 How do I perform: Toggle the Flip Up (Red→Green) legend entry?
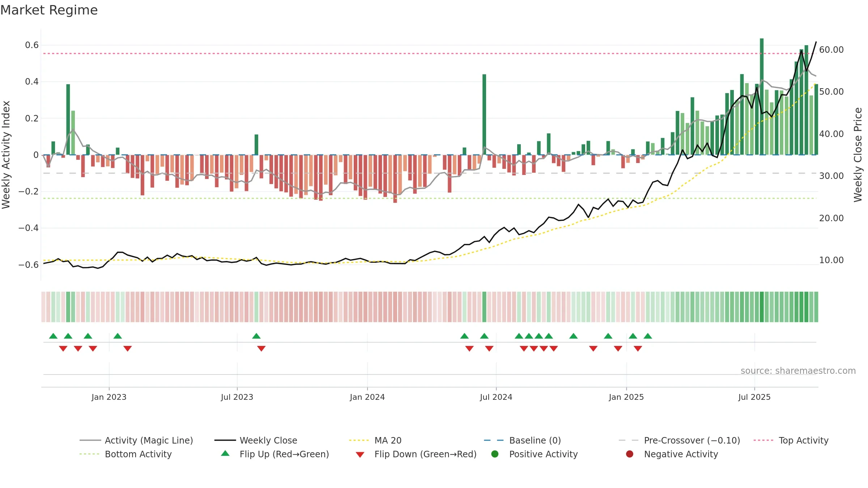[275, 454]
